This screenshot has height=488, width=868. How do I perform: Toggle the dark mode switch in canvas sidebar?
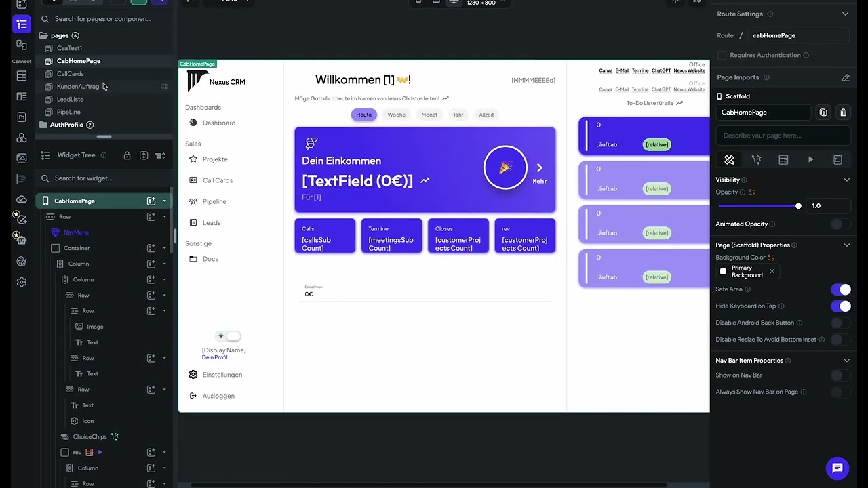pos(229,336)
